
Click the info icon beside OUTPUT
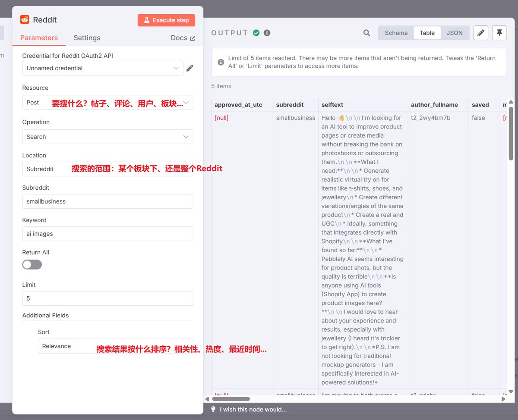267,32
